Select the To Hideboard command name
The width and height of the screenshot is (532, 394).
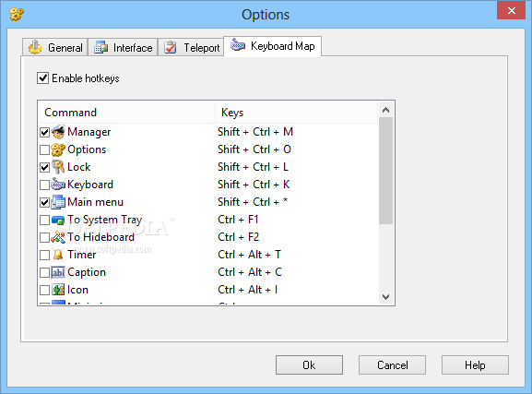100,237
